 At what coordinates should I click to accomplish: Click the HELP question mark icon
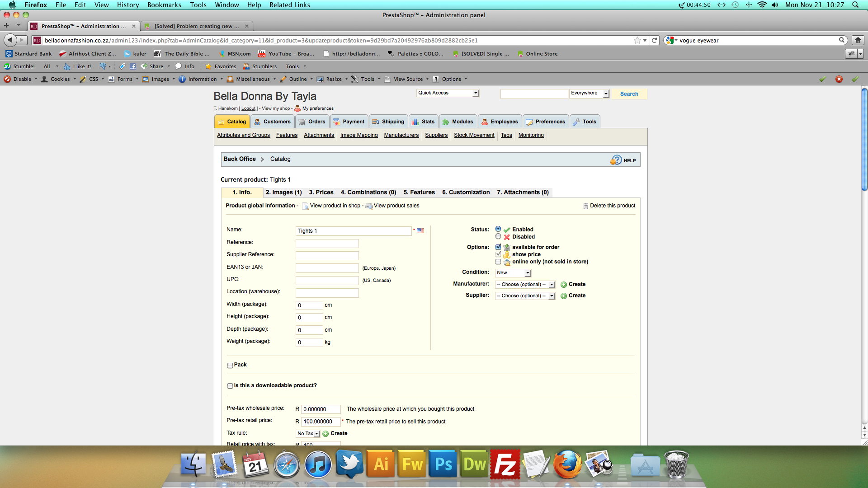coord(616,160)
